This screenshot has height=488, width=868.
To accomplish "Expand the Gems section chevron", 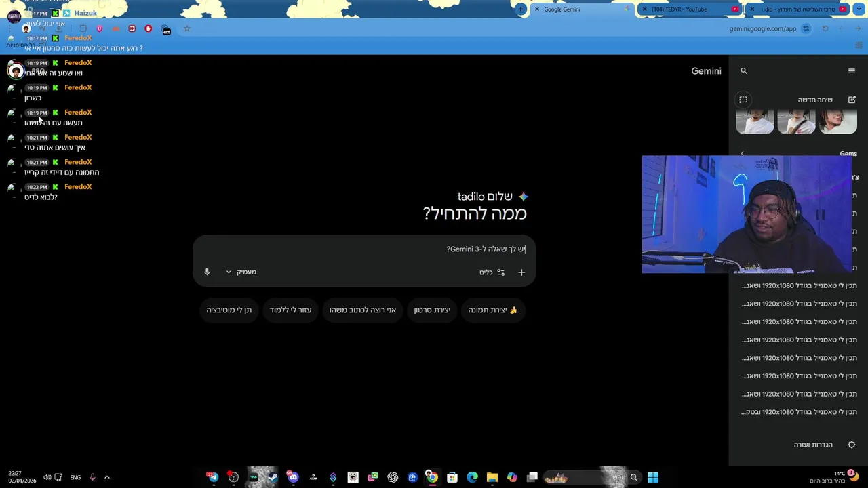I will click(743, 154).
